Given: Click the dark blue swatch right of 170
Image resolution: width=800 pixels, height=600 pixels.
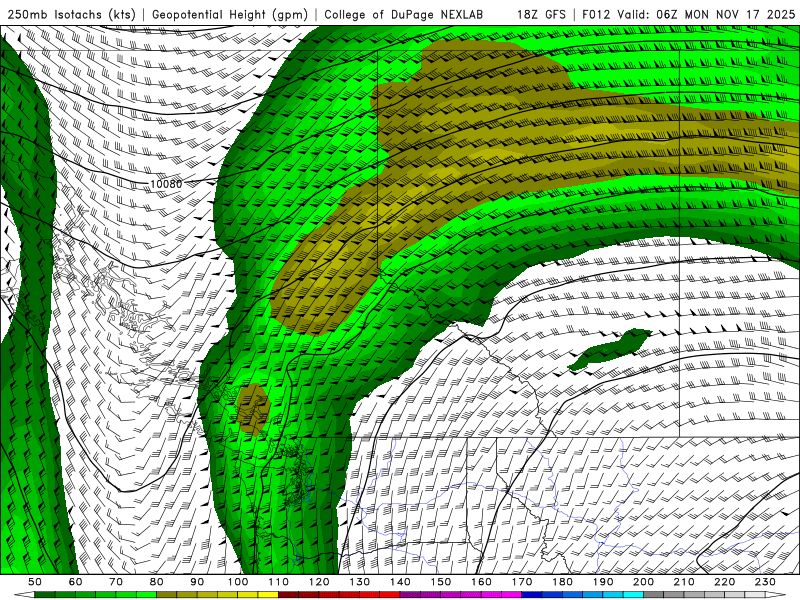Looking at the screenshot, I should click(x=532, y=595).
